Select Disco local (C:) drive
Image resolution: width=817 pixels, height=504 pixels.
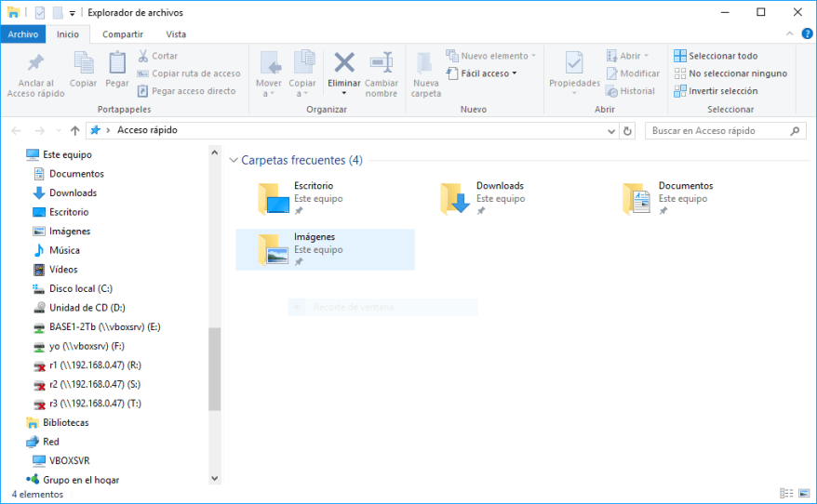[x=80, y=288]
